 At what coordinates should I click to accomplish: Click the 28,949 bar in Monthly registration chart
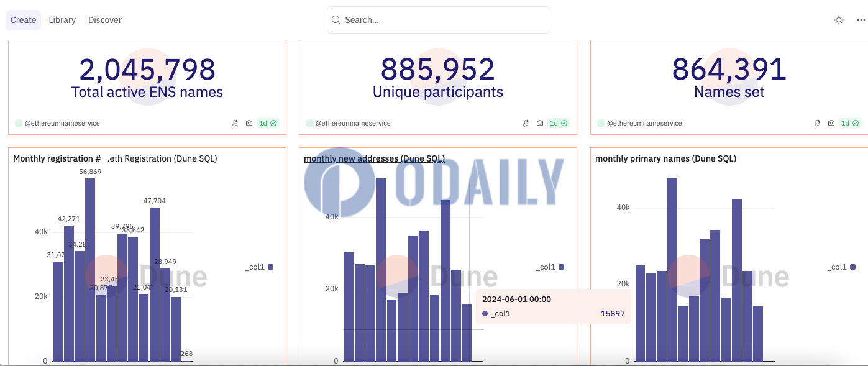(x=165, y=314)
